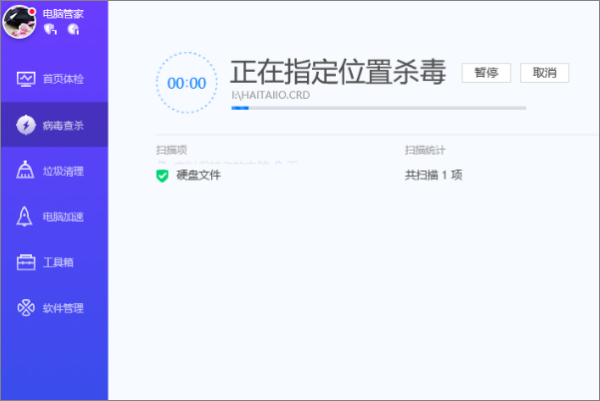Open 首页体检 monitor icon
Viewport: 600px width, 401px height.
click(26, 79)
